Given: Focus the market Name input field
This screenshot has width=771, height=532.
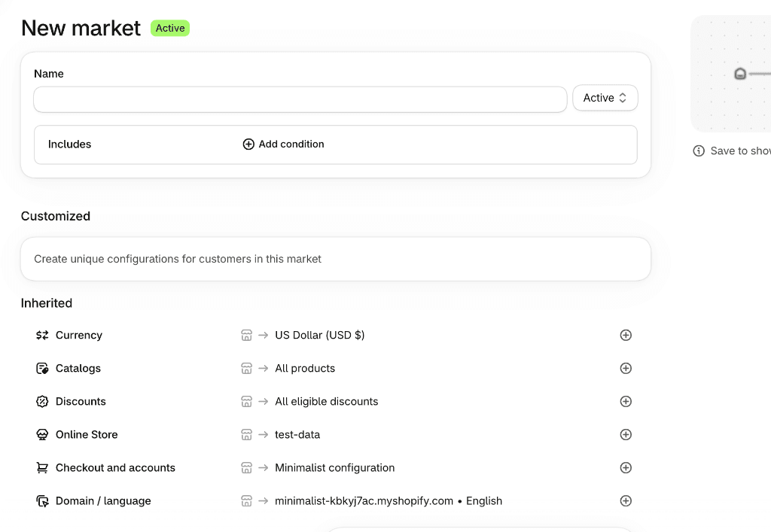Looking at the screenshot, I should click(x=300, y=99).
